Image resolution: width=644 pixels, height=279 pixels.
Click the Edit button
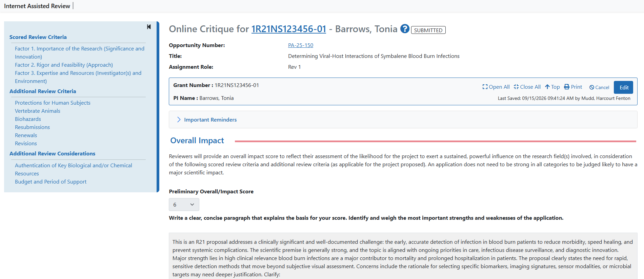pyautogui.click(x=624, y=87)
